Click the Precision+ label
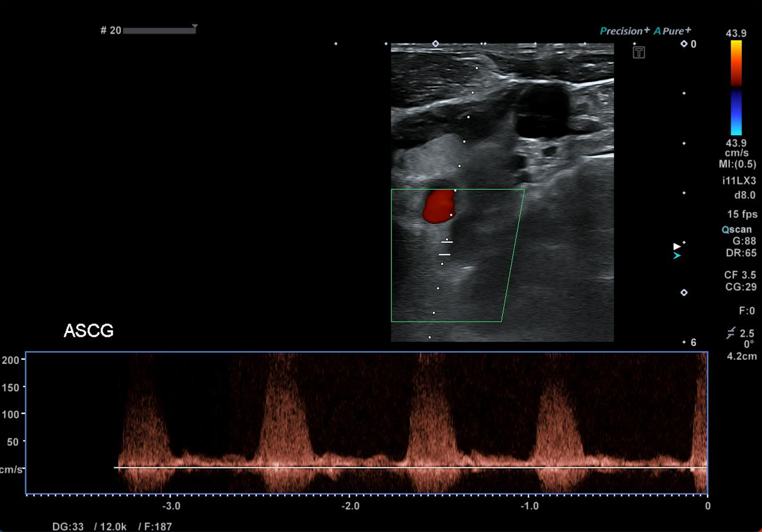The height and width of the screenshot is (532, 762). 624,31
